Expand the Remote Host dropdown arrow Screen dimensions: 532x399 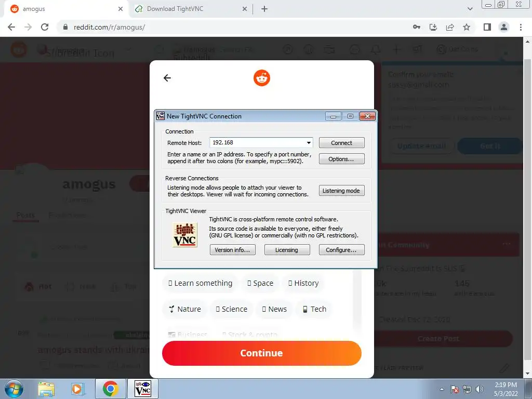[309, 143]
